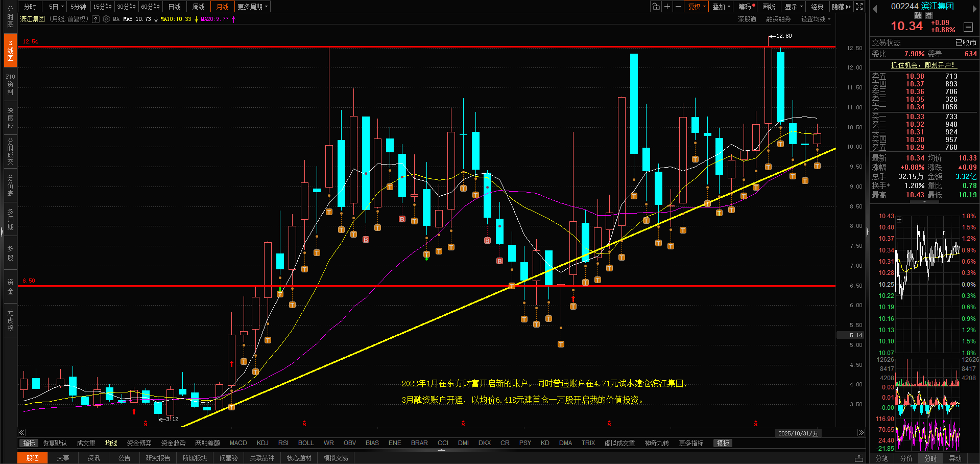Open MA indicator settings gear icon
The height and width of the screenshot is (464, 980).
click(106, 19)
